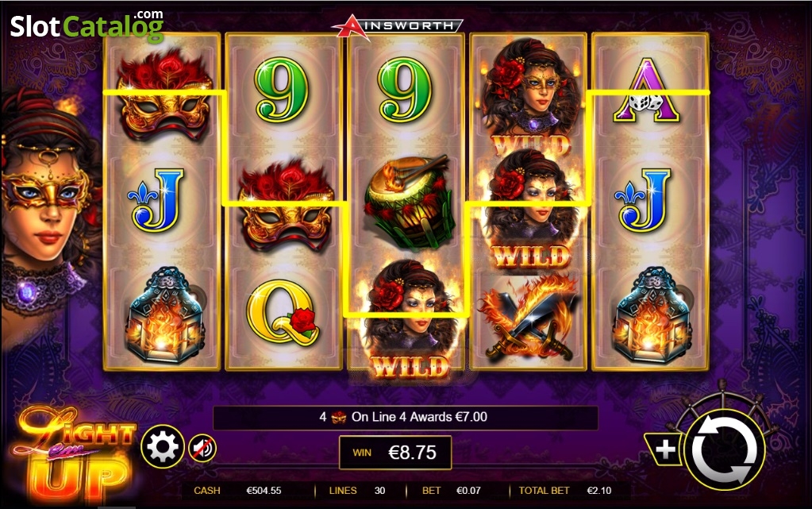Screen dimensions: 812x509
Task: Click the Ainsworth logo at top
Action: 398,26
